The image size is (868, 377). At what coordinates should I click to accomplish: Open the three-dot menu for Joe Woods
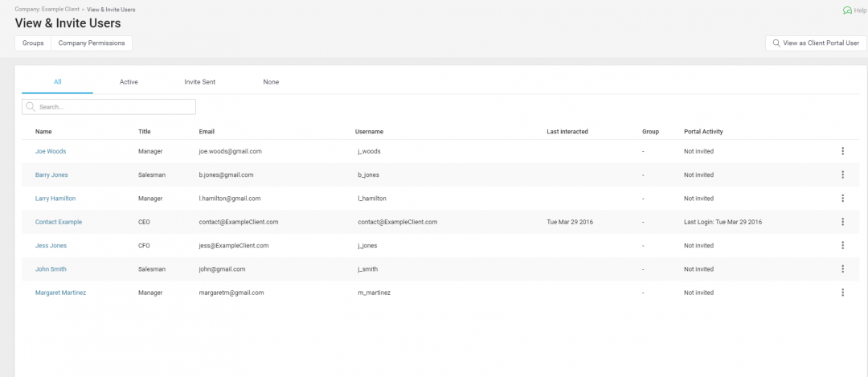click(842, 151)
